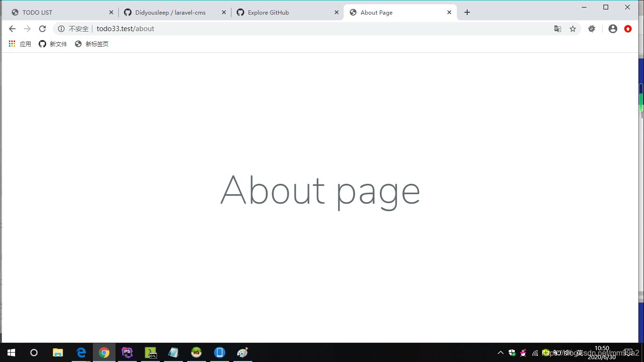This screenshot has width=644, height=362.
Task: Click the browser forward arrow
Action: (x=27, y=29)
